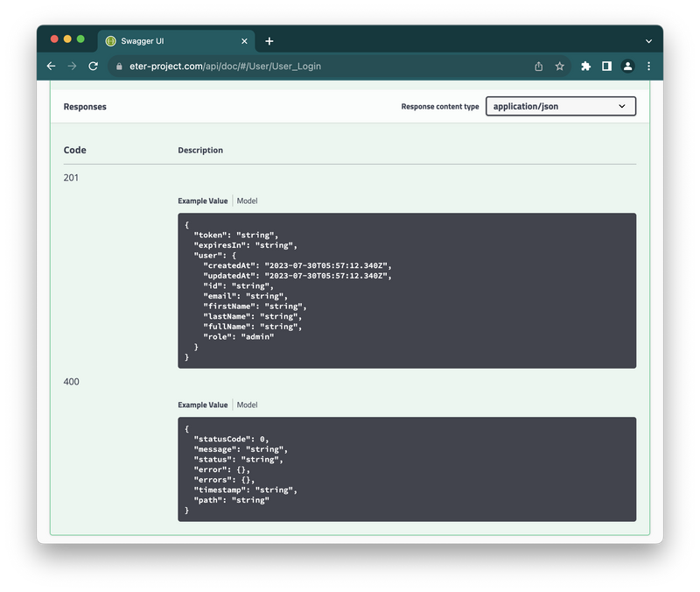Expand the tab search chevron
700x592 pixels.
(x=648, y=41)
